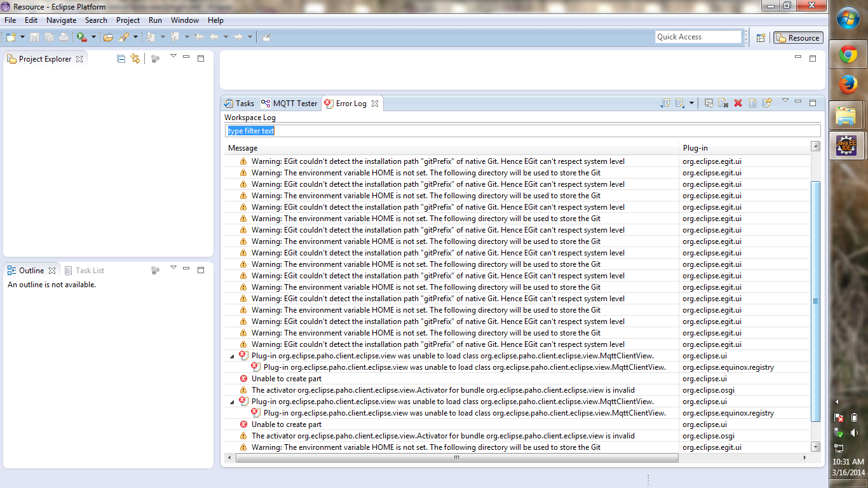
Task: Open the Window menu
Action: pos(185,20)
